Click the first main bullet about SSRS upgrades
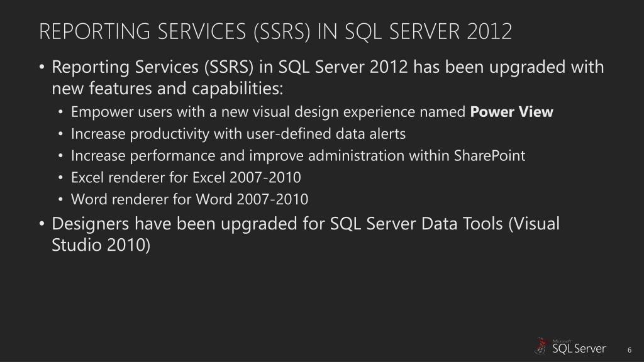Image resolution: width=644 pixels, height=362 pixels. pos(328,77)
